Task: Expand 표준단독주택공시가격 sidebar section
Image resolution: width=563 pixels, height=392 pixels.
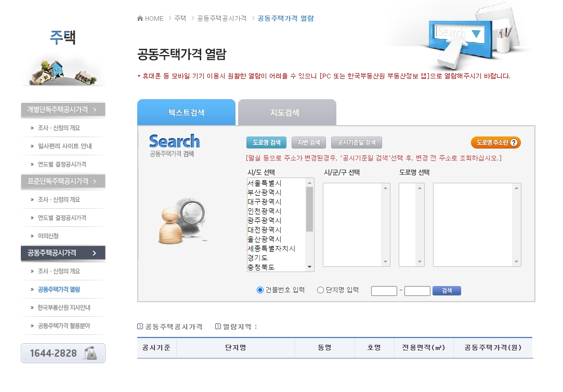Action: click(63, 182)
